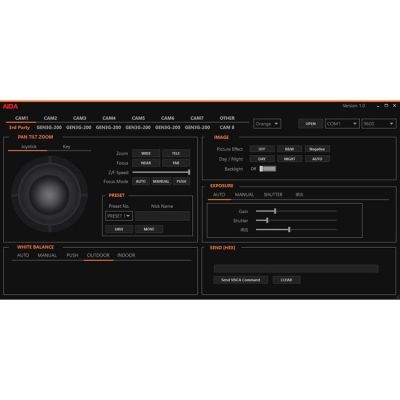Click the joystick up direction marker
The width and height of the screenshot is (400, 400).
click(50, 160)
